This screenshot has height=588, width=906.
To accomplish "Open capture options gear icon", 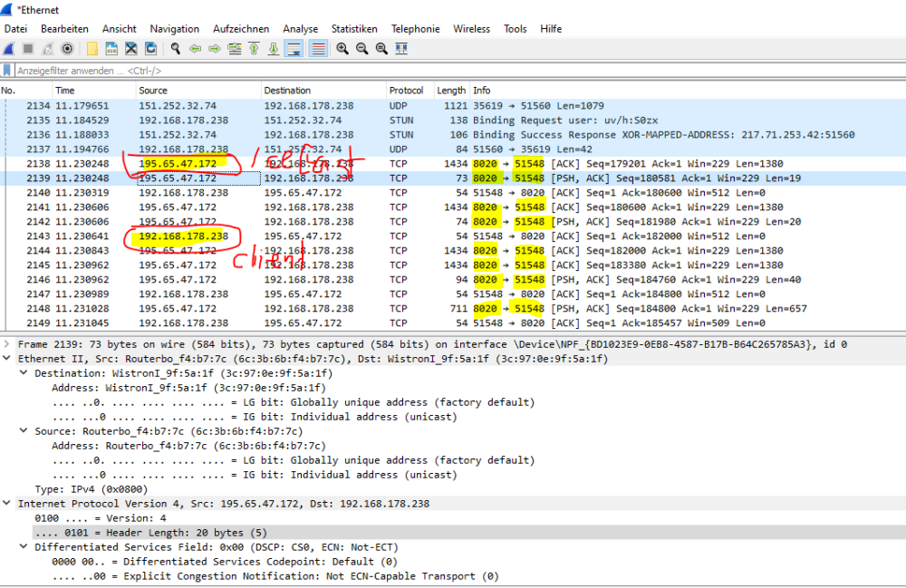I will coord(67,49).
